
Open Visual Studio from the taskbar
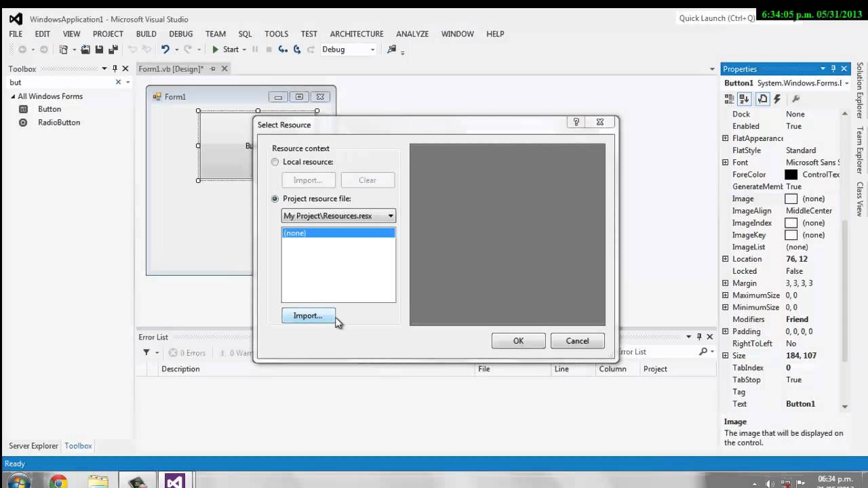point(174,482)
